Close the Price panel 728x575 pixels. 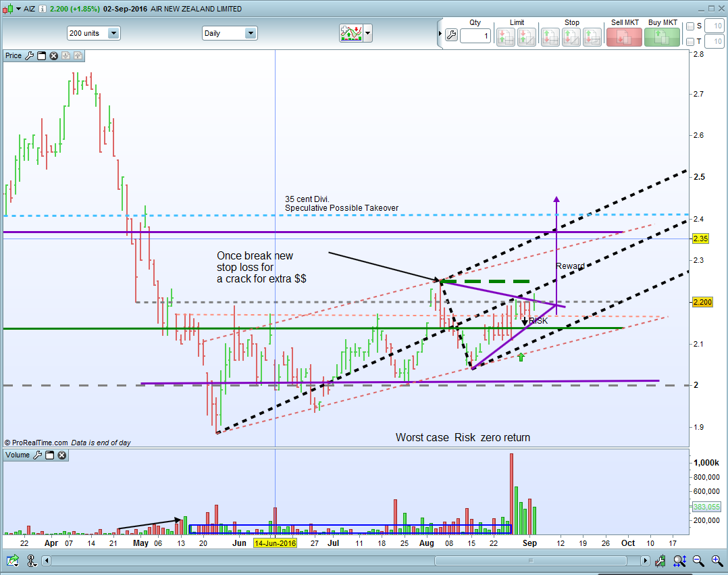[x=54, y=55]
